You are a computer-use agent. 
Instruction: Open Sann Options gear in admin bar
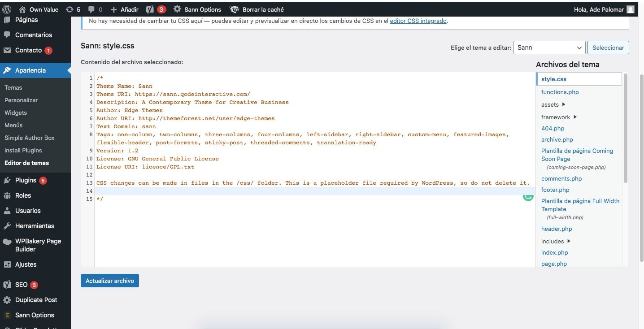(x=177, y=9)
